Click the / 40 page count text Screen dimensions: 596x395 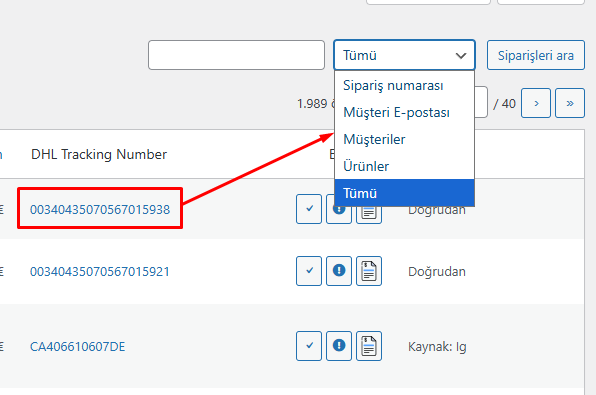point(504,103)
